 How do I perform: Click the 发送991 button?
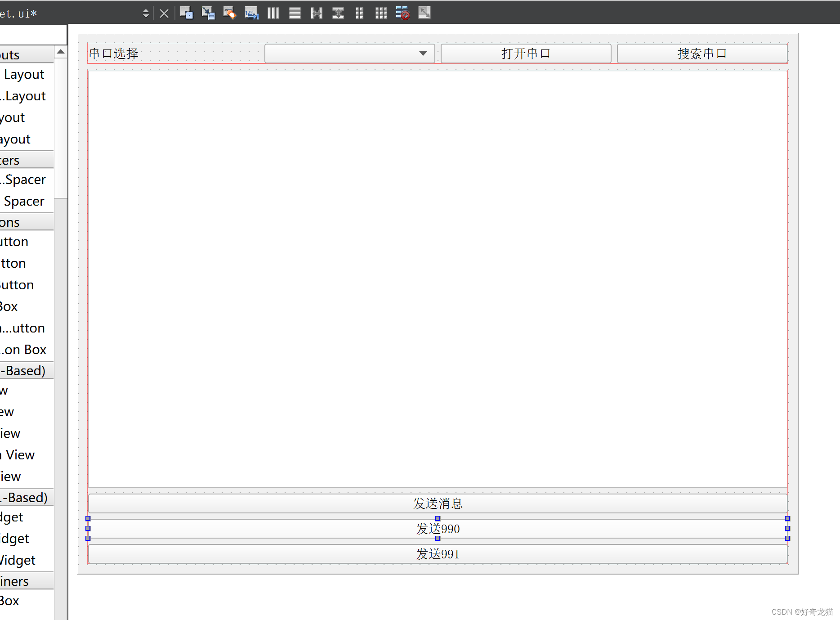[438, 554]
